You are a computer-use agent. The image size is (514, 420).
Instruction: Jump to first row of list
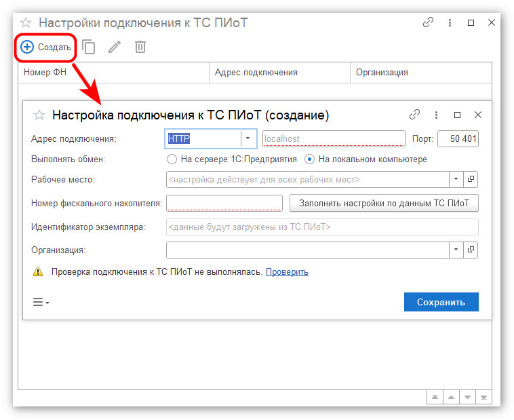435,398
